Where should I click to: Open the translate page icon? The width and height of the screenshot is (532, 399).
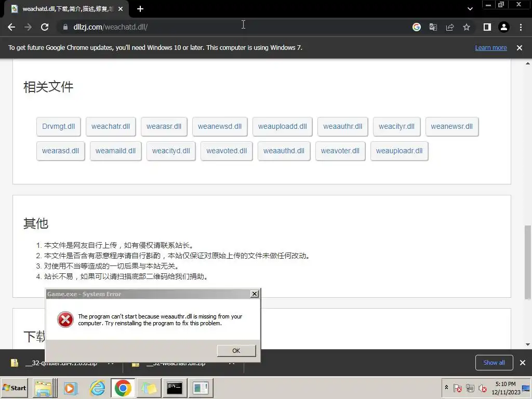coord(433,27)
